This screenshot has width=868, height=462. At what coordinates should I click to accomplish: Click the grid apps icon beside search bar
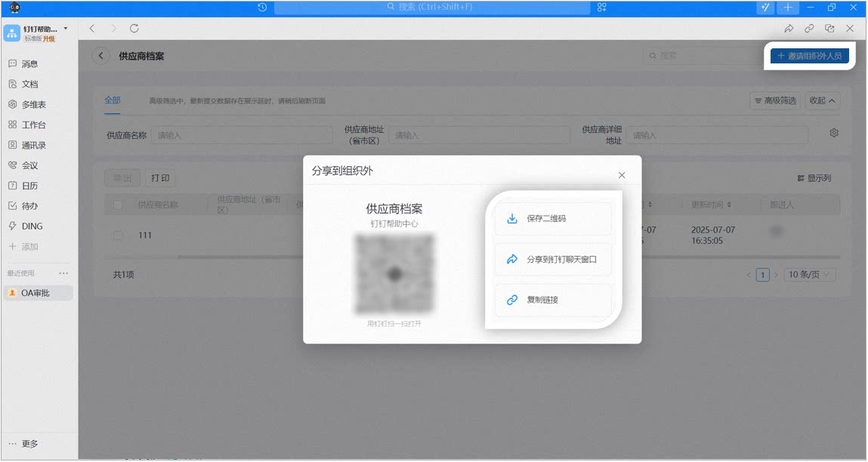click(x=602, y=8)
